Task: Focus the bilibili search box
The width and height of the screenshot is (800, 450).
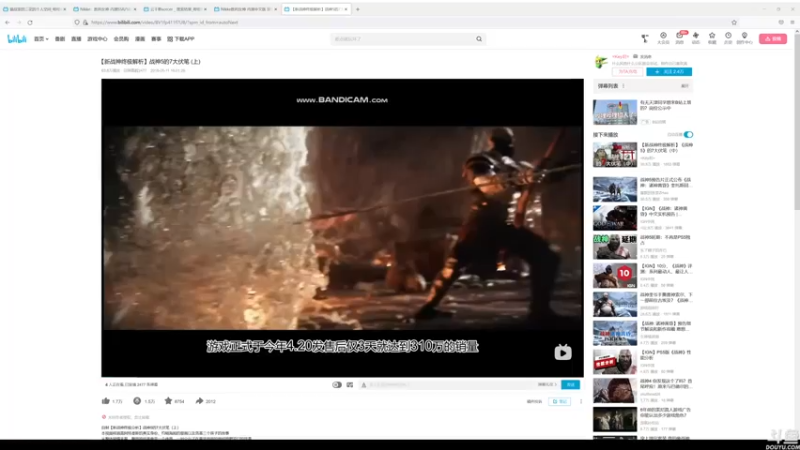Action: pyautogui.click(x=403, y=39)
